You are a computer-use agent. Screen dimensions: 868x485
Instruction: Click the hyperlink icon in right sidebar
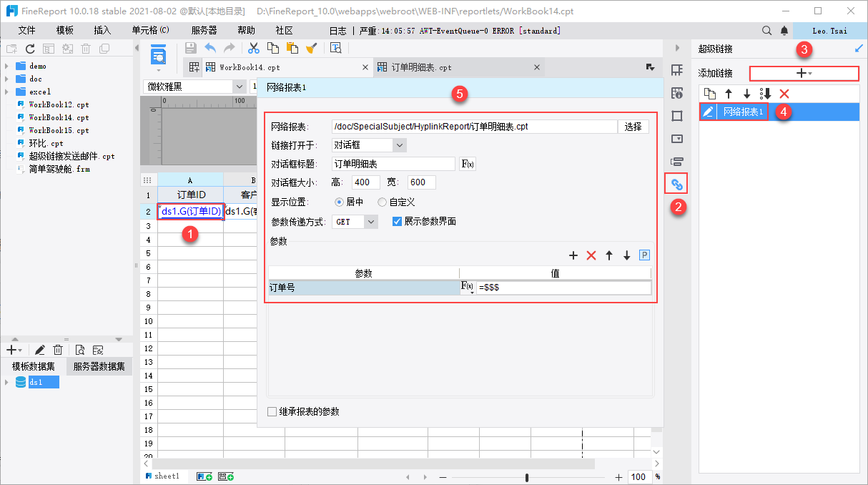coord(676,184)
